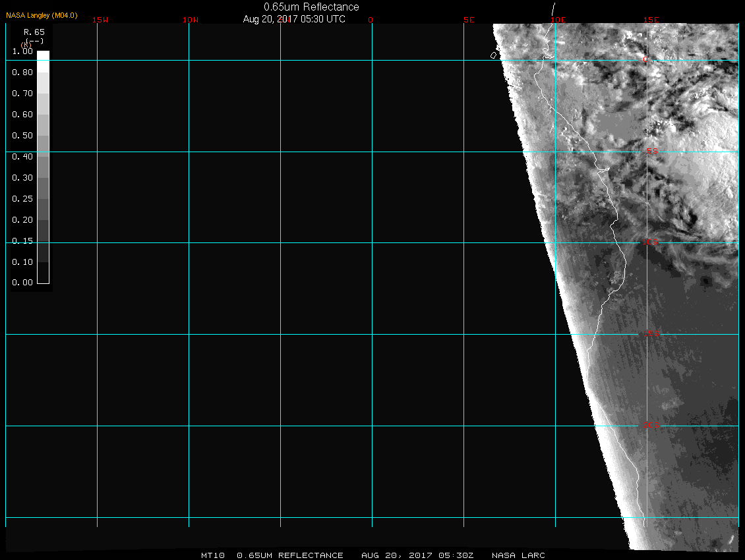The height and width of the screenshot is (560, 745).
Task: Click the small island outline near the equator
Action: pos(493,55)
